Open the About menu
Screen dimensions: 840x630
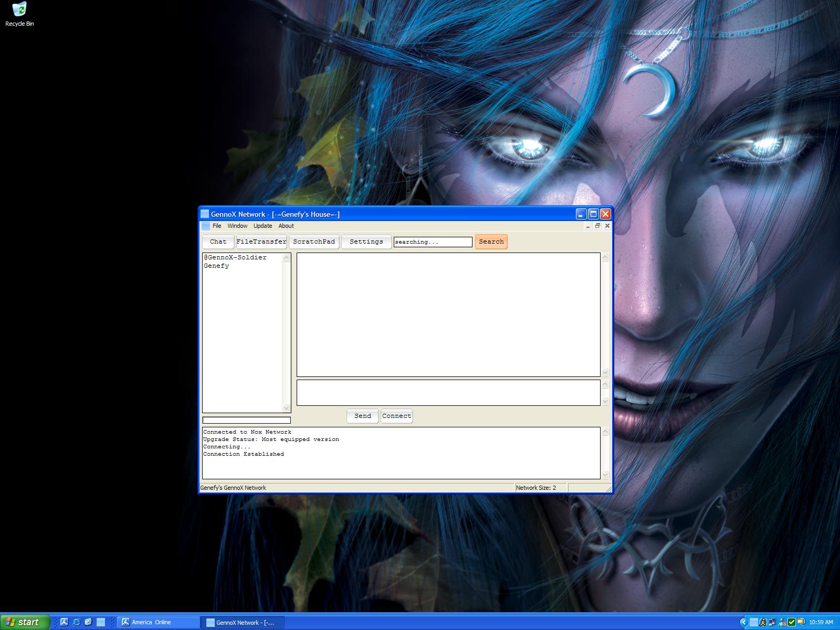point(286,226)
